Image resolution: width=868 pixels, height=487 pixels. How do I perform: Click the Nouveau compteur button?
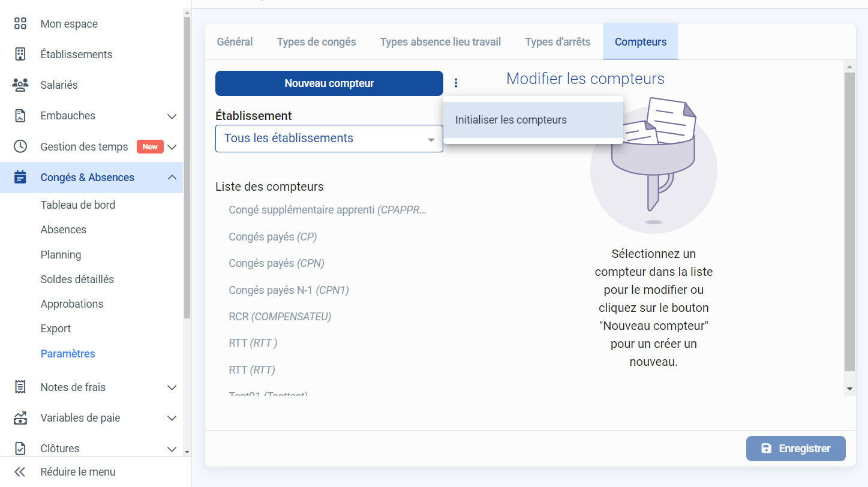tap(329, 83)
